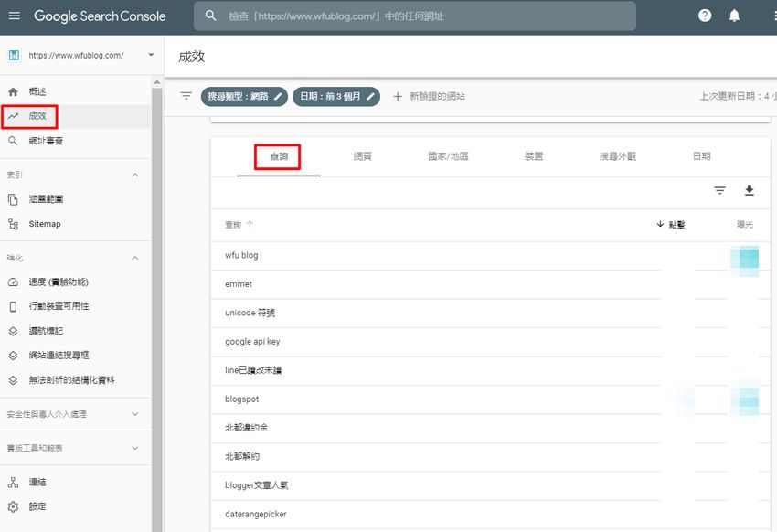Open 涵蓋範圍 in the sidebar
This screenshot has height=532, width=777.
coord(75,199)
